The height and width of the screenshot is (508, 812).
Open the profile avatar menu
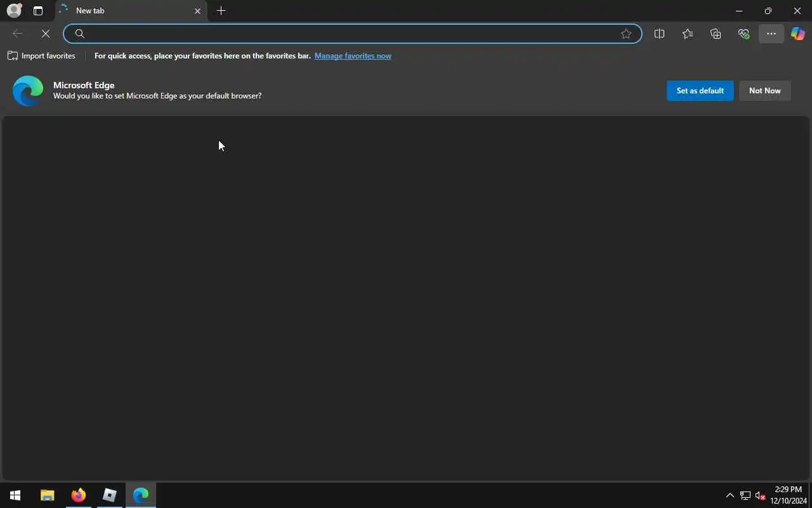14,10
